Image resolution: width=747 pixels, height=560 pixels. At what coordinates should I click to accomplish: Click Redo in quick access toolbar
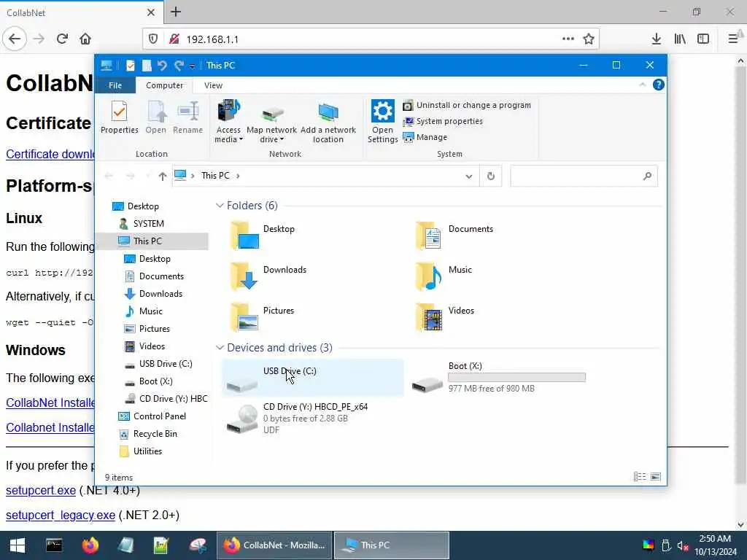click(179, 65)
